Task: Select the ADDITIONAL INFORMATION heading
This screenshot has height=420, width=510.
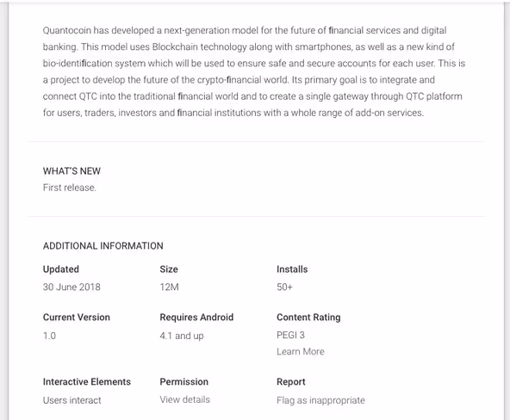Action: click(x=103, y=245)
